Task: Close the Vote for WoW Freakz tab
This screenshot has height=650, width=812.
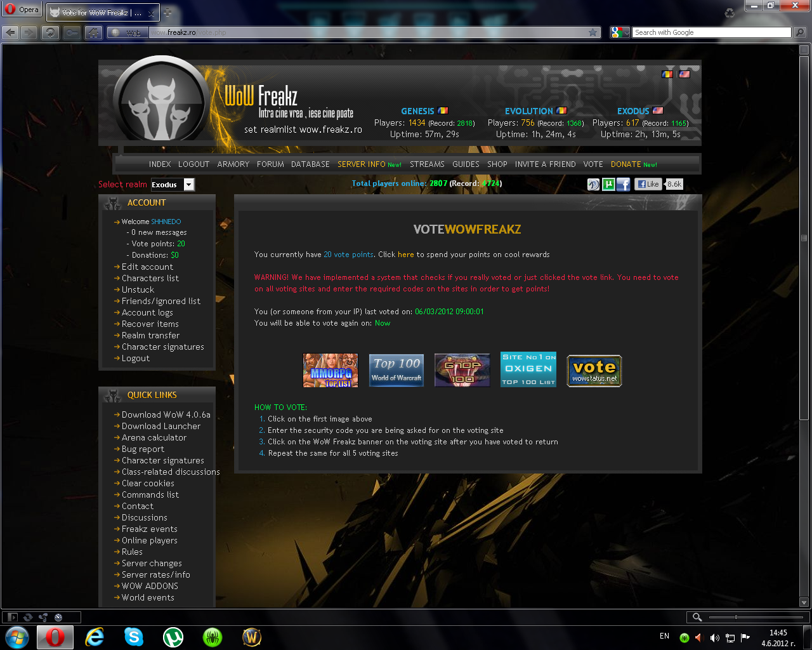Action: (x=151, y=13)
